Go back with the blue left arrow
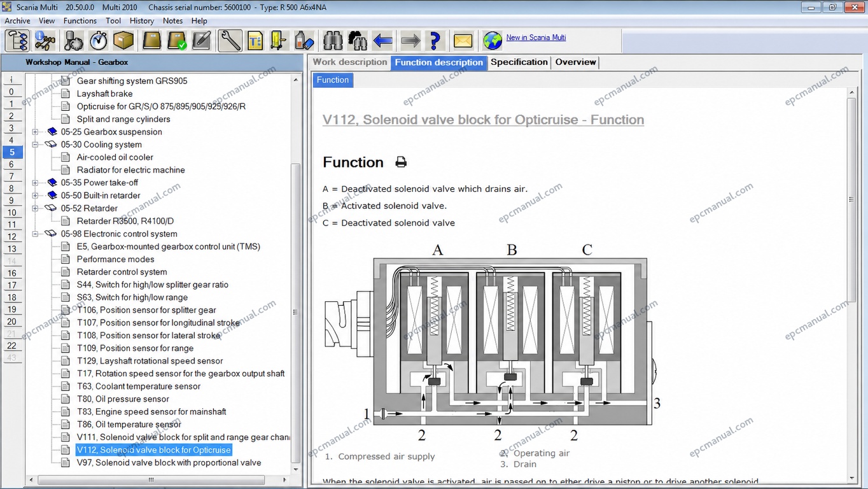 pos(382,41)
